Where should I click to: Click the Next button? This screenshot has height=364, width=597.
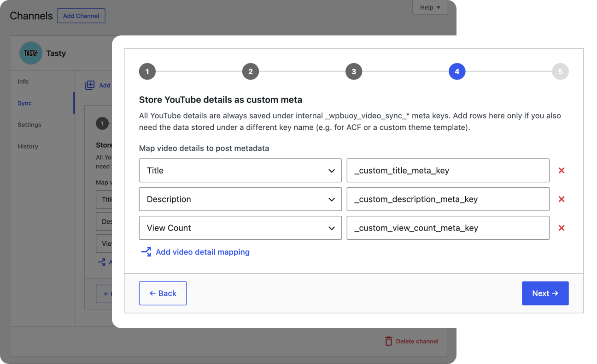(x=545, y=293)
